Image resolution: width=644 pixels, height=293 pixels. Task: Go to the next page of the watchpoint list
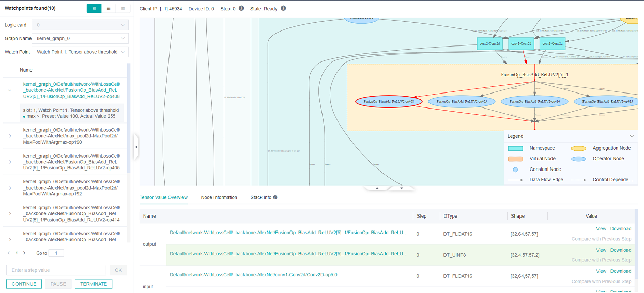click(x=24, y=253)
